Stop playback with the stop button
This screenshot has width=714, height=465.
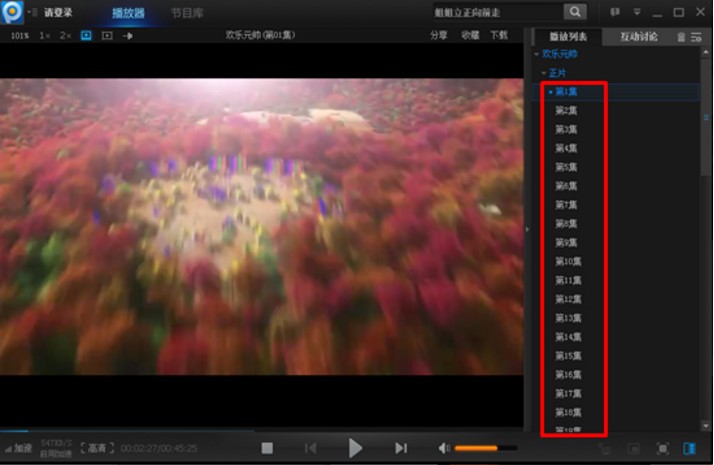[x=267, y=448]
